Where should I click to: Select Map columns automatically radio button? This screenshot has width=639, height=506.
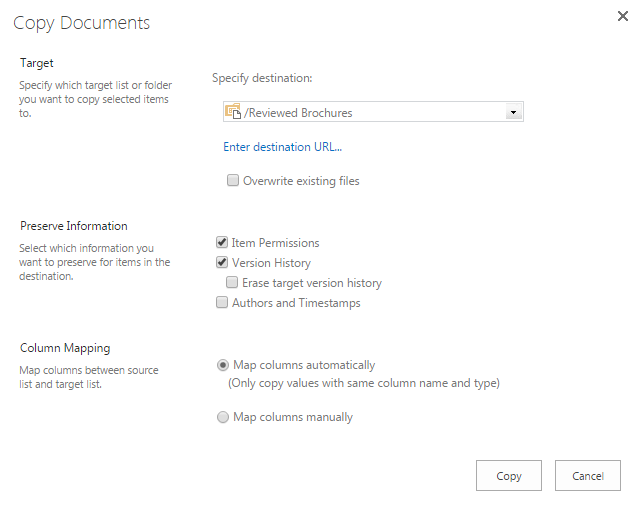[223, 365]
